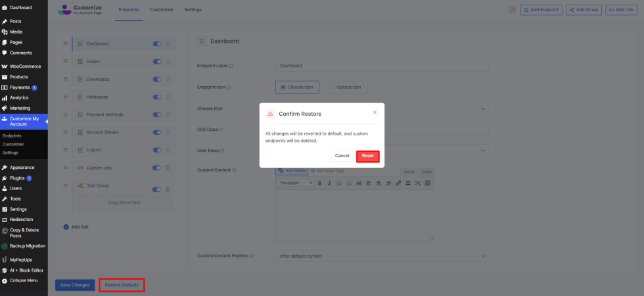This screenshot has height=296, width=644.
Task: Click the Add Media button
Action: coord(292,170)
